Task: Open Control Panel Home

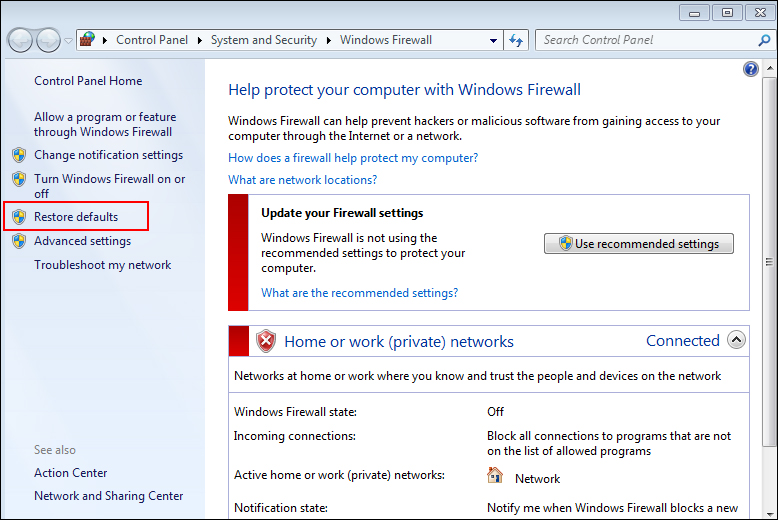Action: point(88,81)
